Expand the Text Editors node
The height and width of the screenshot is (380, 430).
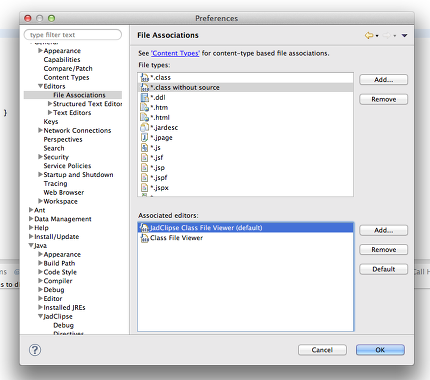pyautogui.click(x=50, y=113)
